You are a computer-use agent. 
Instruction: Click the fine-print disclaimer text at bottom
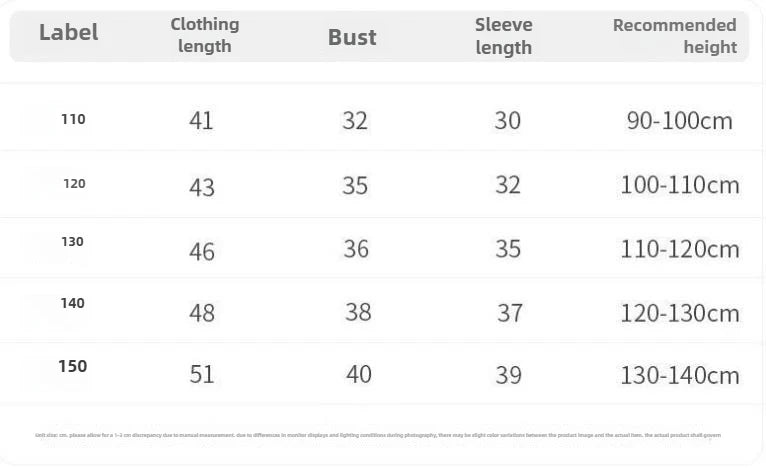pyautogui.click(x=377, y=435)
